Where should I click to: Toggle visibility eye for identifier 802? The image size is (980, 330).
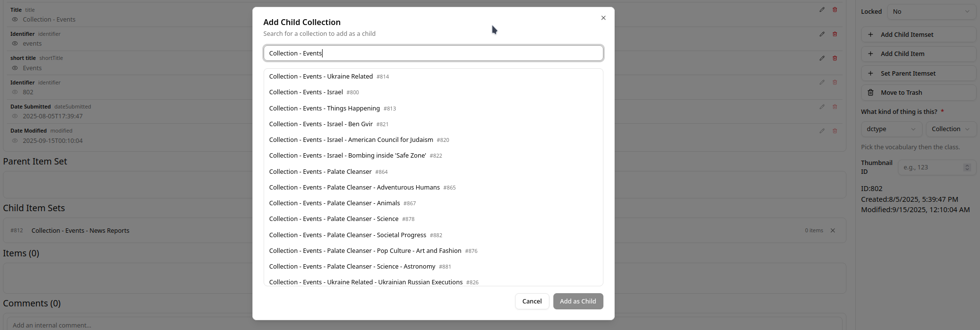coord(15,92)
